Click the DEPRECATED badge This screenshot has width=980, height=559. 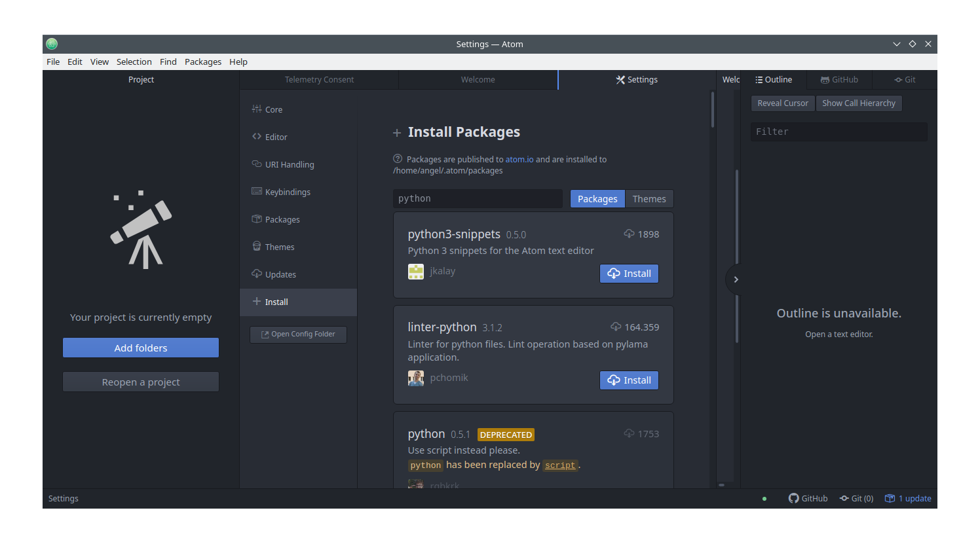(506, 435)
